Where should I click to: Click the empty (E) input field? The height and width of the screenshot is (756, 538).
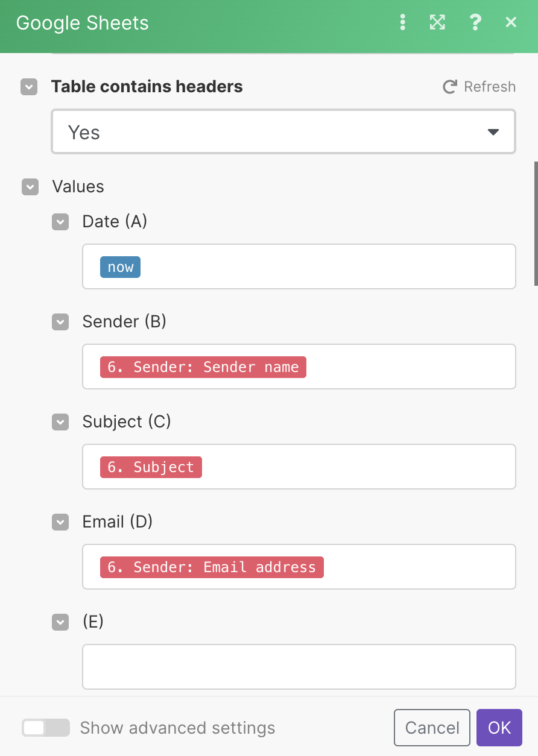coord(299,667)
